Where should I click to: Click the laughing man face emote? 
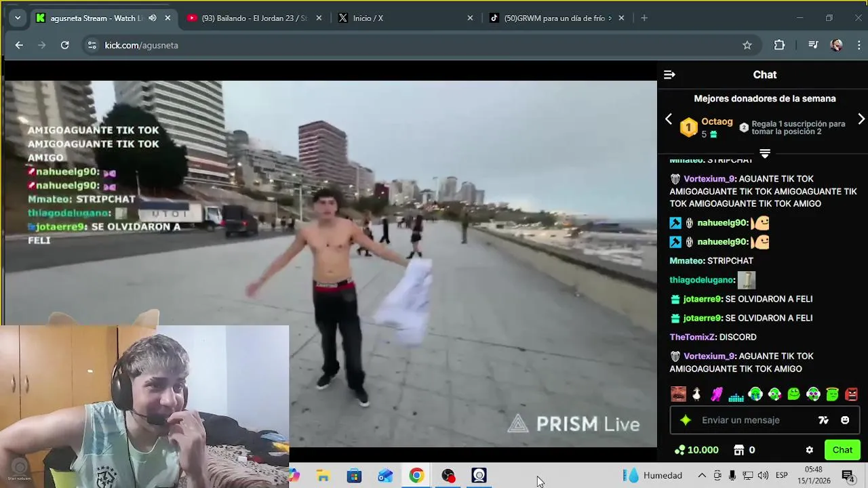point(678,394)
